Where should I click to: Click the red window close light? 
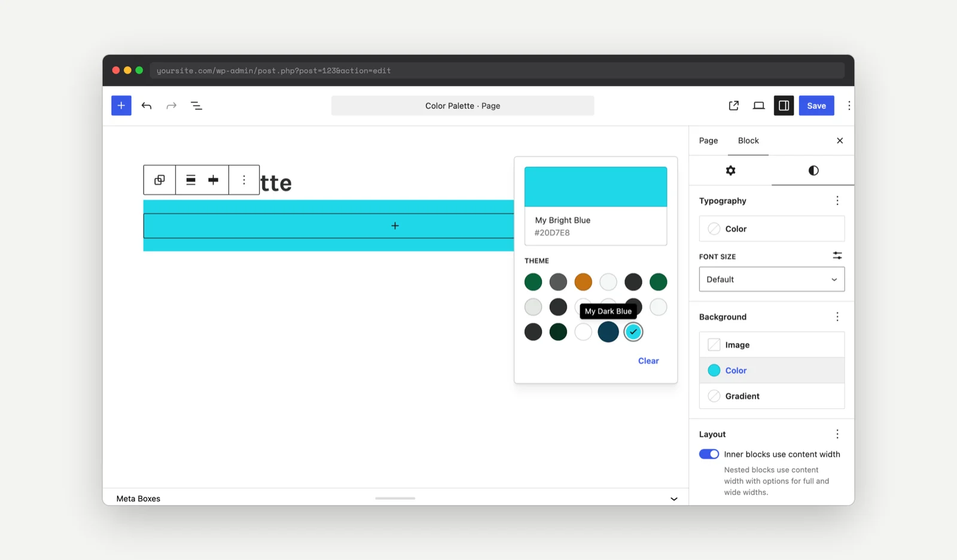point(116,71)
